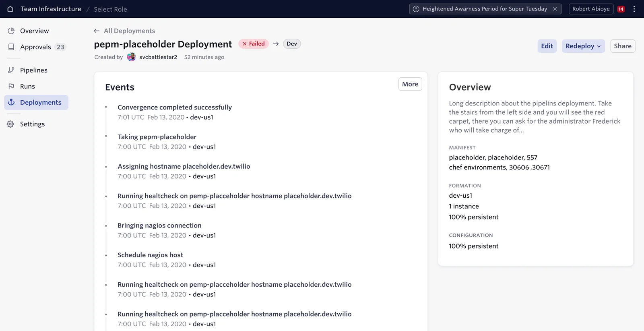Select 'Schedule nagios host' event

pyautogui.click(x=150, y=255)
